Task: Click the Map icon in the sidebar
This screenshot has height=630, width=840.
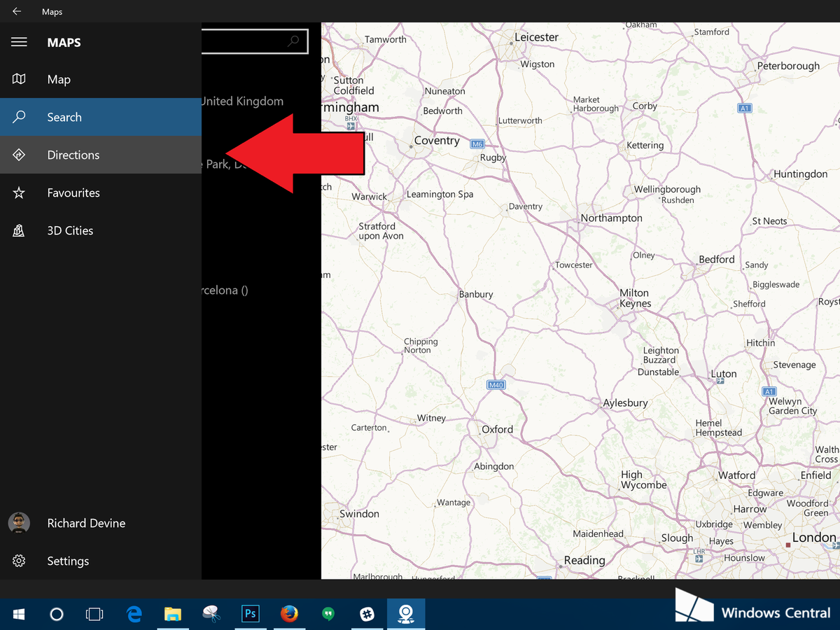Action: pyautogui.click(x=19, y=79)
